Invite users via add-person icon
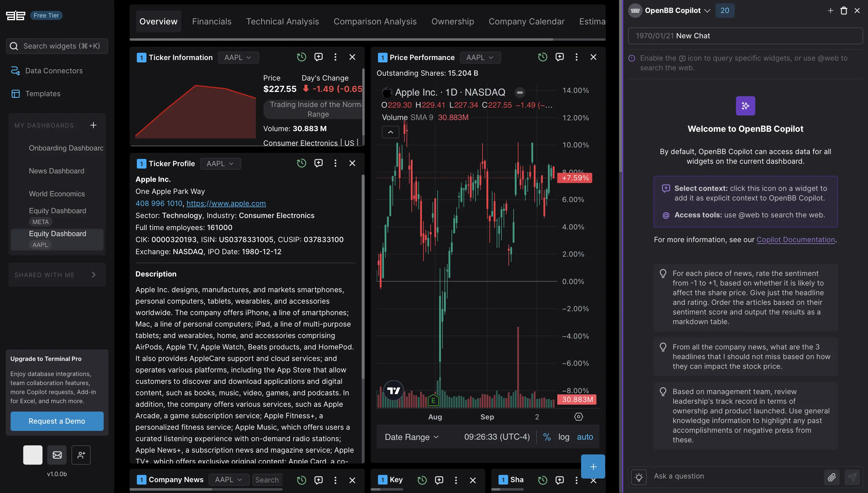Image resolution: width=868 pixels, height=493 pixels. coord(81,455)
